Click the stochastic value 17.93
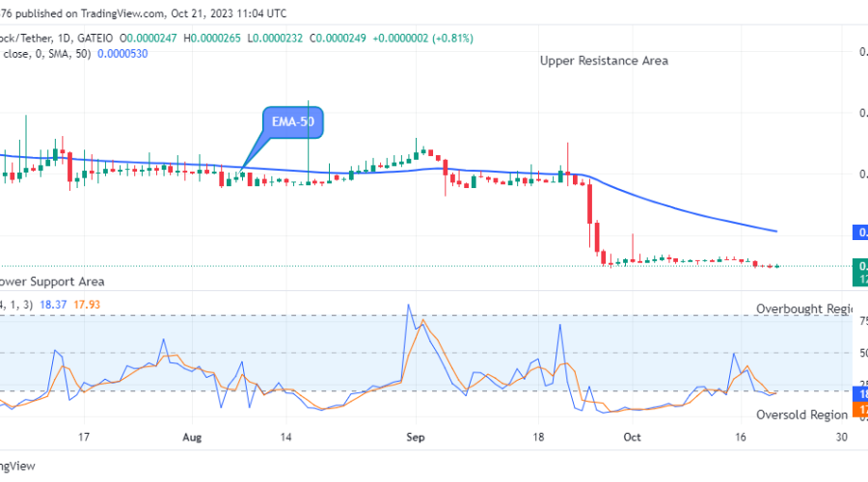Viewport: 868px width, 482px height. pos(87,305)
